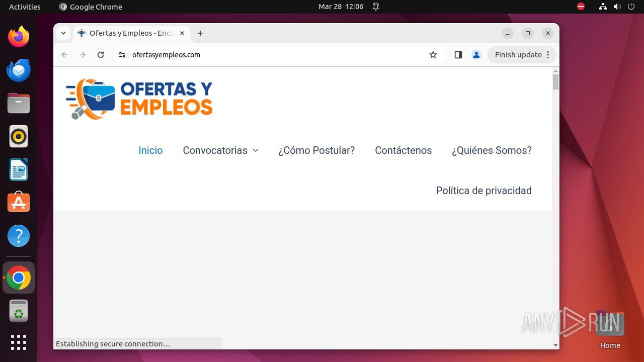Open Rhythmbox music player in dock
This screenshot has height=362, width=644.
[x=19, y=136]
